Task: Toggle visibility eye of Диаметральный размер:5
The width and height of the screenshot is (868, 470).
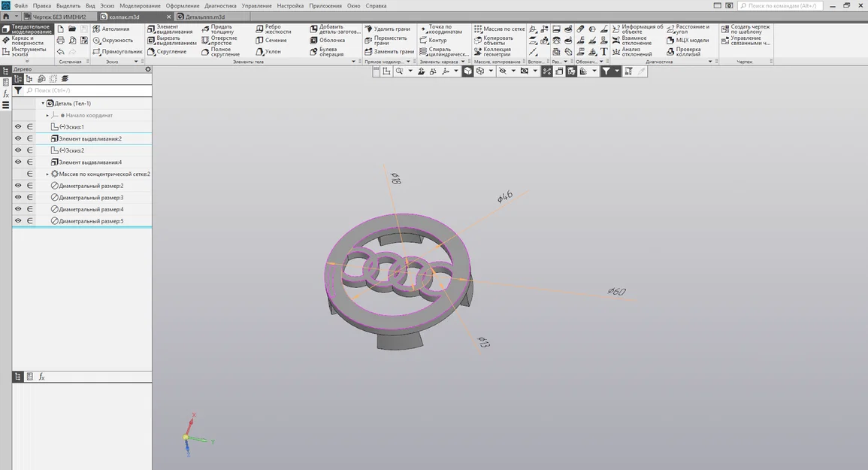Action: click(x=18, y=220)
